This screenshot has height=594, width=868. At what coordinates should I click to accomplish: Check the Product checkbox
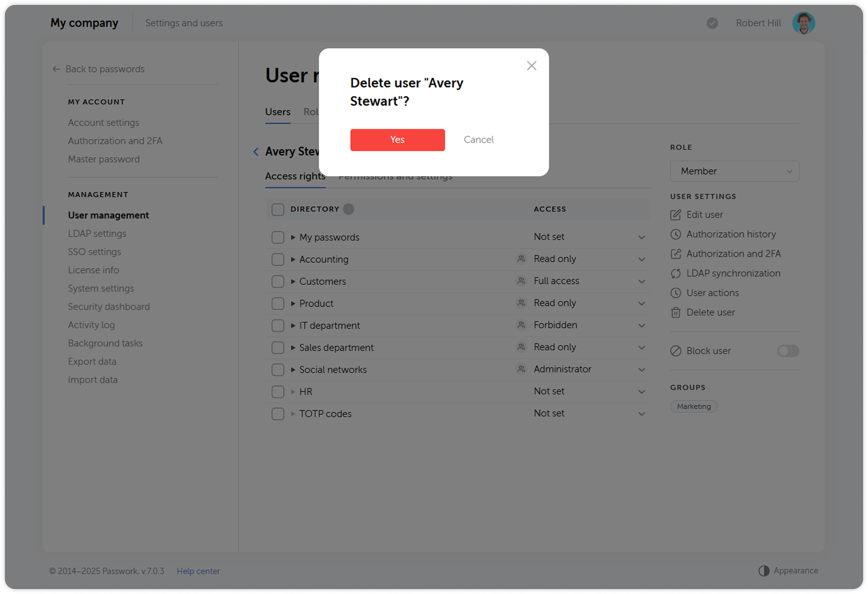(x=278, y=304)
